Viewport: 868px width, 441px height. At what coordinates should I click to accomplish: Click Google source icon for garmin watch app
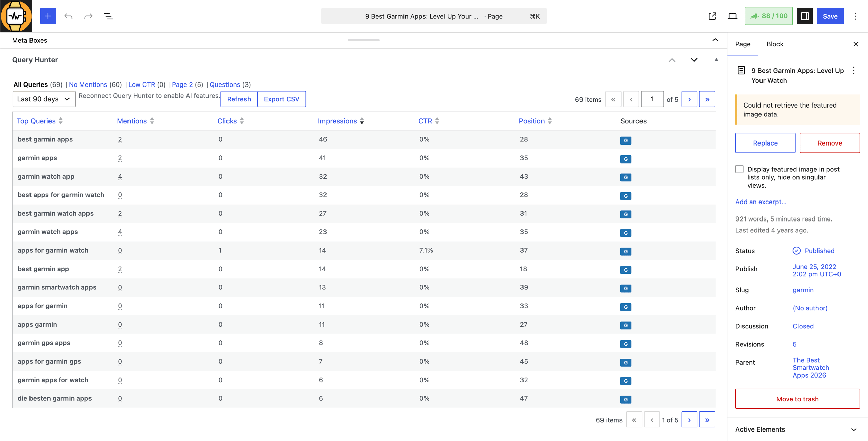626,177
